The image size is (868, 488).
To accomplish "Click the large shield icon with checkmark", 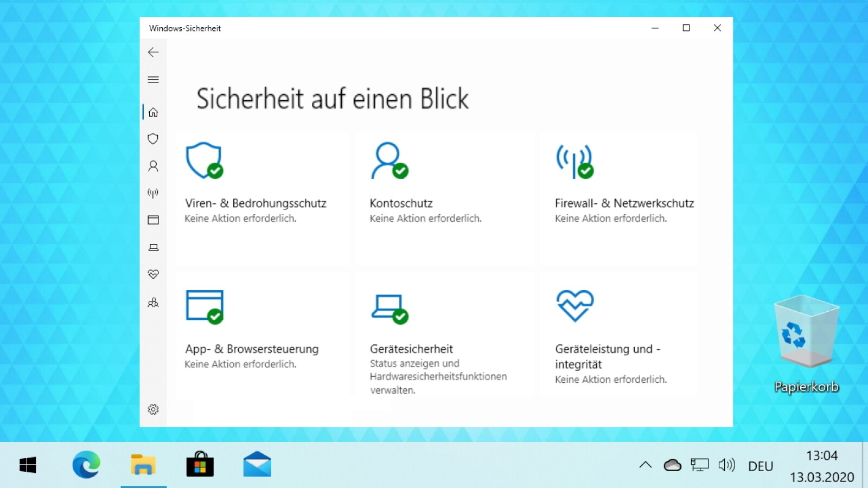I will 204,160.
